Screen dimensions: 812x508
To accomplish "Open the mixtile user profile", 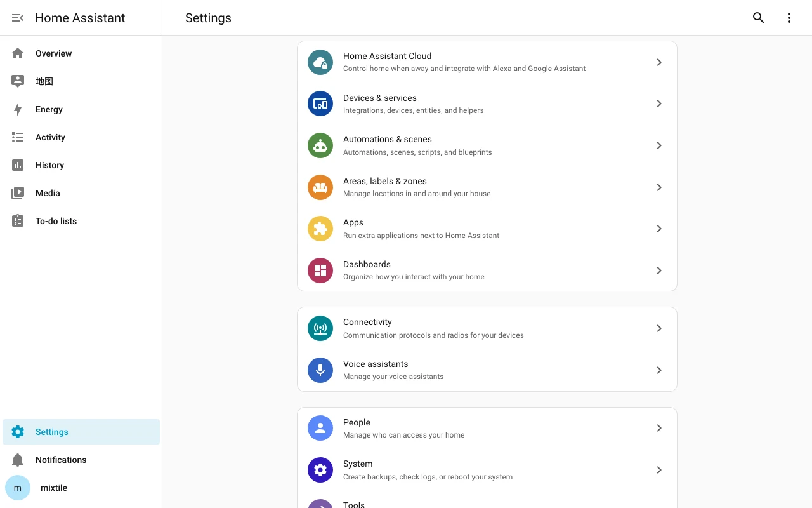I will tap(81, 488).
